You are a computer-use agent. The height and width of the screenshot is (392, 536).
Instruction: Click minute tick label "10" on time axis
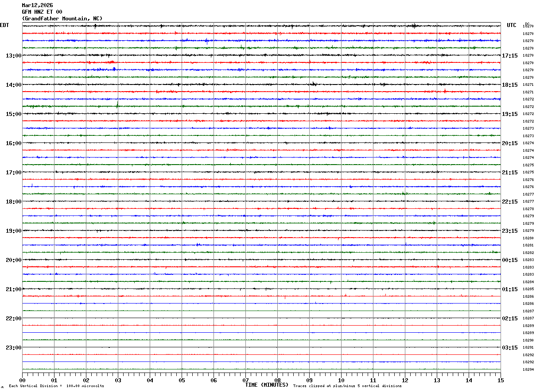tap(341, 380)
